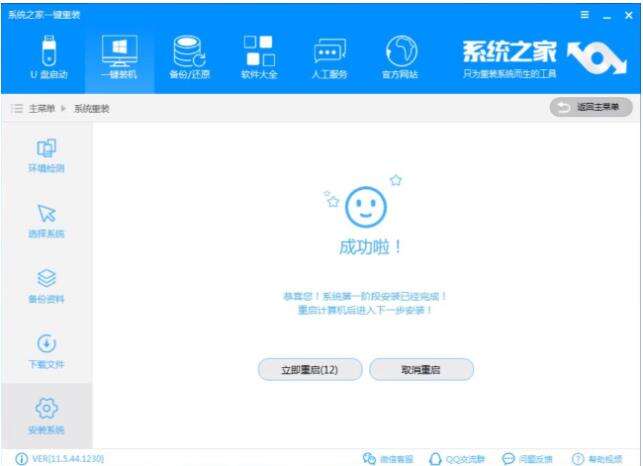643x466 pixels.
Task: Open QQ交流群 in status bar
Action: point(456,459)
